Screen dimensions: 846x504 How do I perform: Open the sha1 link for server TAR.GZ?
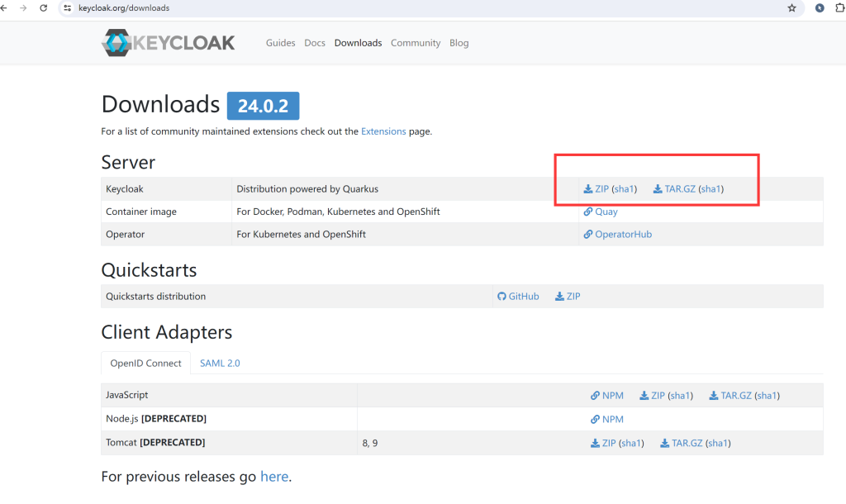pyautogui.click(x=711, y=189)
